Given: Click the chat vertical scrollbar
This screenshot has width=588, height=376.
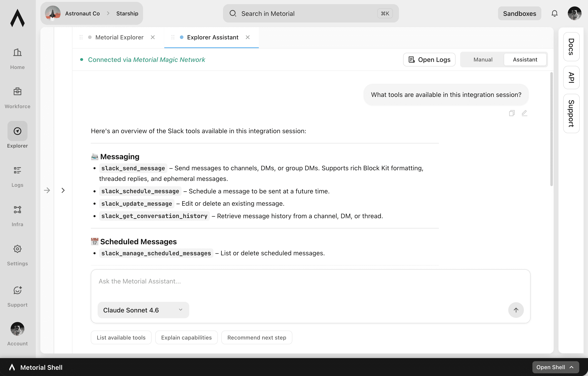Looking at the screenshot, I should point(551,129).
